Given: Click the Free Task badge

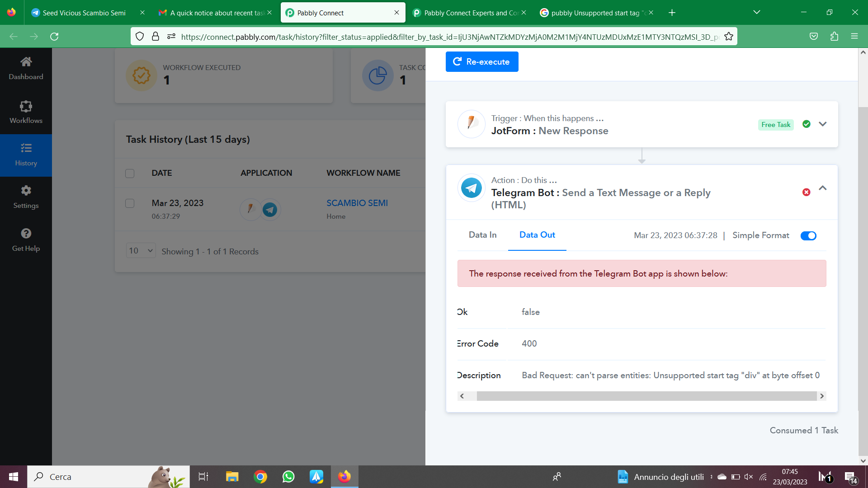Looking at the screenshot, I should [776, 125].
